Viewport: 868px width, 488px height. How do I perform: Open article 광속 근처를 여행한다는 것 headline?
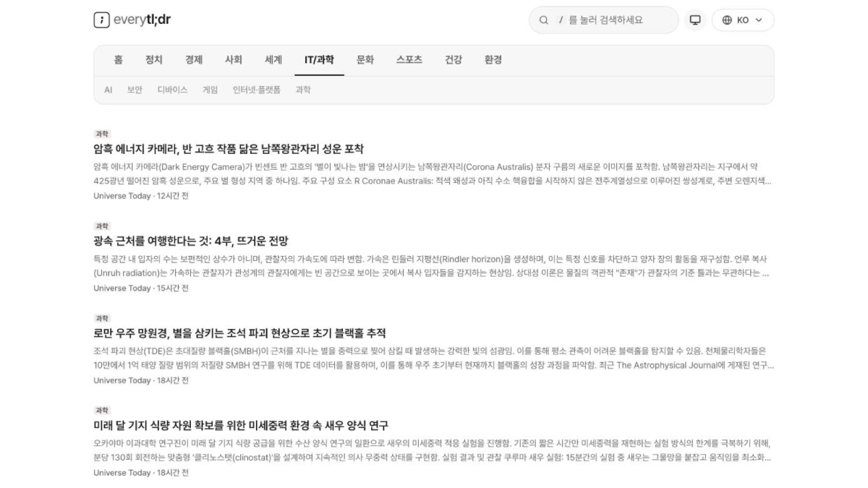pyautogui.click(x=191, y=241)
